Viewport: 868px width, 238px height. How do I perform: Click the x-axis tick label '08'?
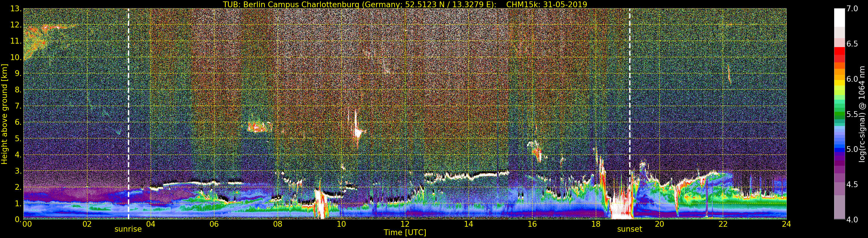(278, 224)
